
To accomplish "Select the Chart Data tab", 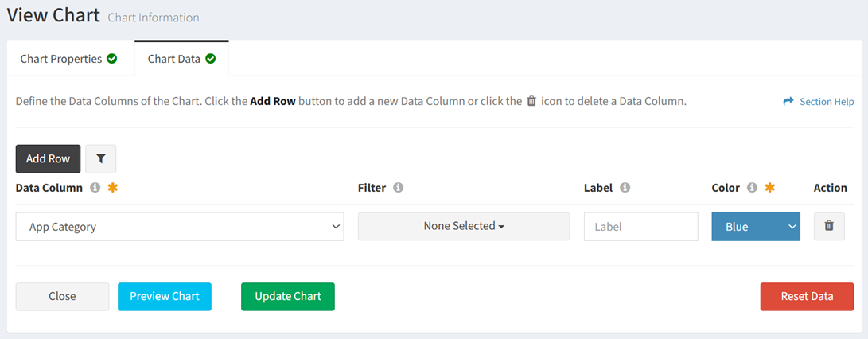I will (x=181, y=59).
